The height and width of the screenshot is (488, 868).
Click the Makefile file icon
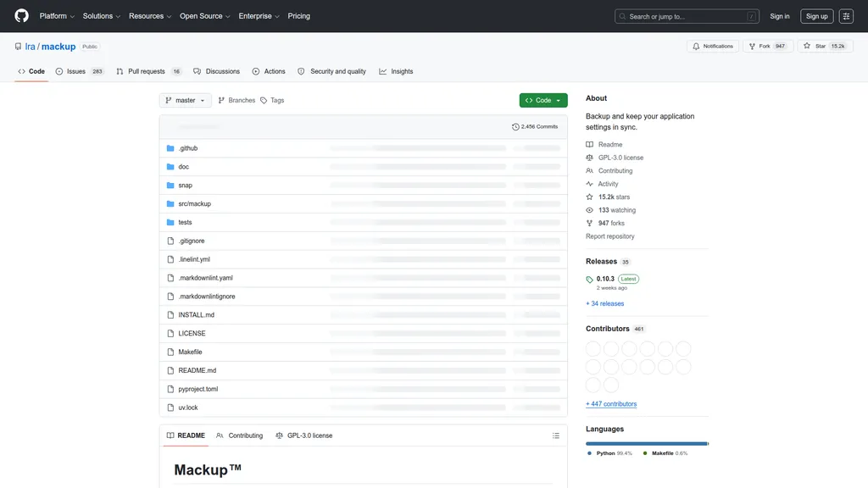click(x=170, y=352)
